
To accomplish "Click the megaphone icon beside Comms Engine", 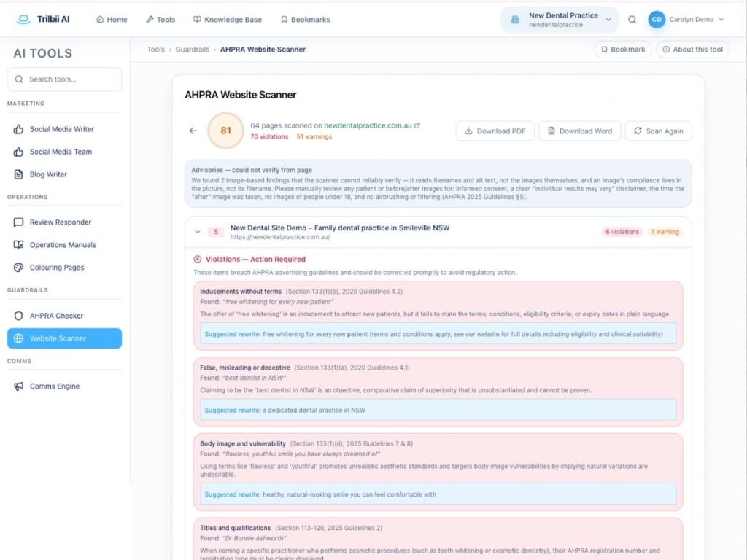I will coord(18,386).
